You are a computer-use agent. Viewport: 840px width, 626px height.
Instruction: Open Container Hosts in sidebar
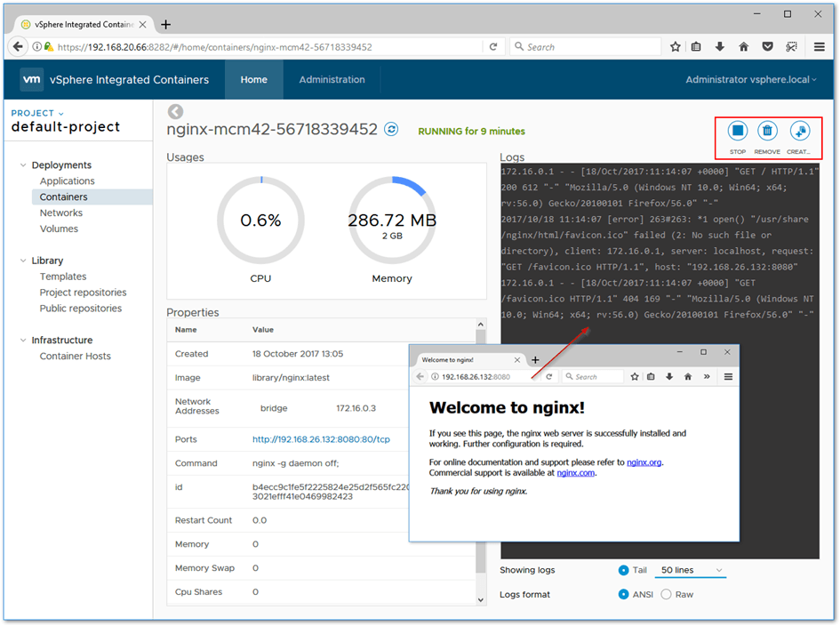pyautogui.click(x=75, y=356)
